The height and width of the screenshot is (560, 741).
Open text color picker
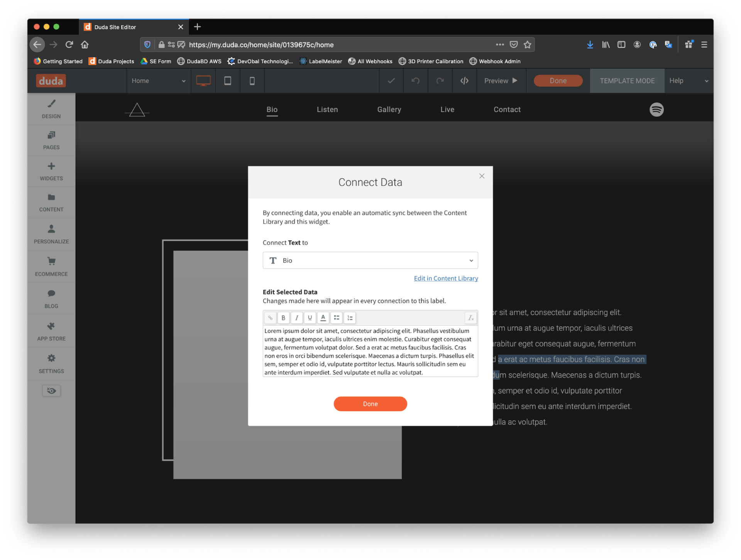(x=323, y=318)
